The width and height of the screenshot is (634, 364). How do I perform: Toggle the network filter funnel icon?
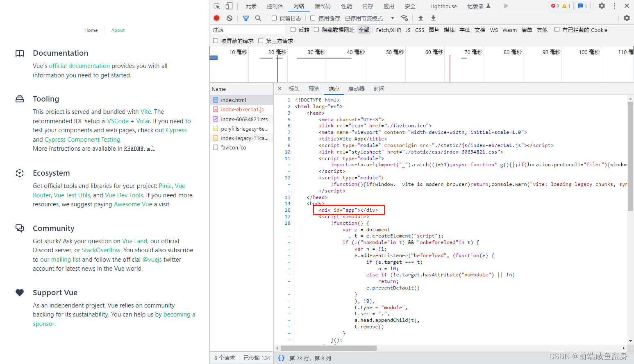(246, 18)
